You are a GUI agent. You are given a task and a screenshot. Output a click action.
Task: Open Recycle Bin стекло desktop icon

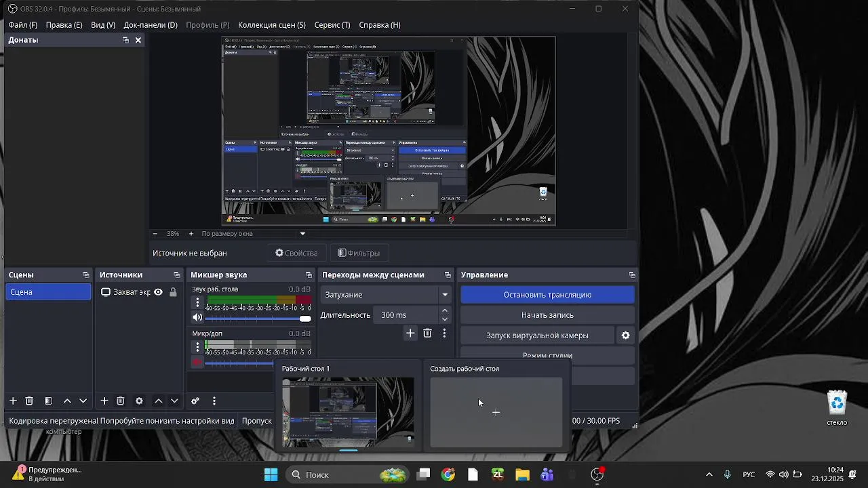(837, 407)
